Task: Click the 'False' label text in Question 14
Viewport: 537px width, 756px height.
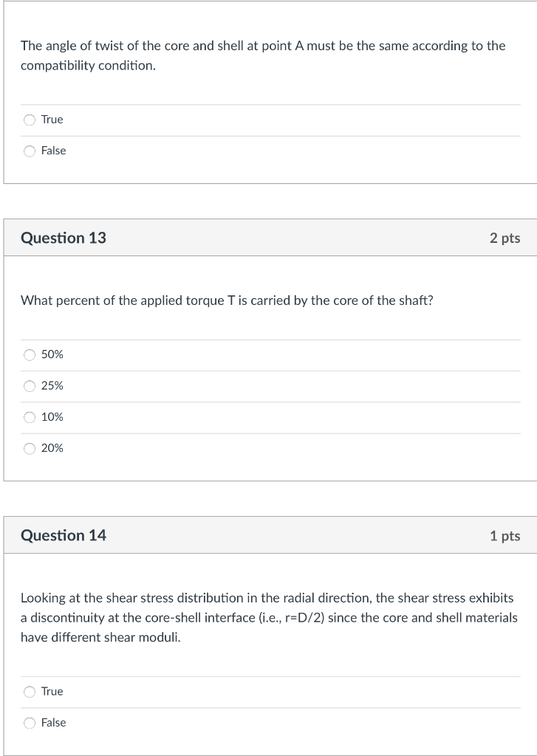Action: pos(54,722)
